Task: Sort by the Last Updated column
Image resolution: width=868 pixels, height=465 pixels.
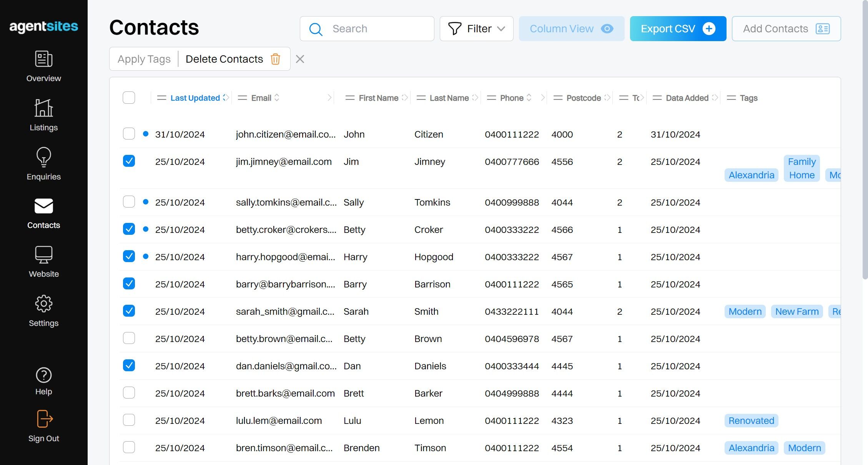Action: coord(195,98)
